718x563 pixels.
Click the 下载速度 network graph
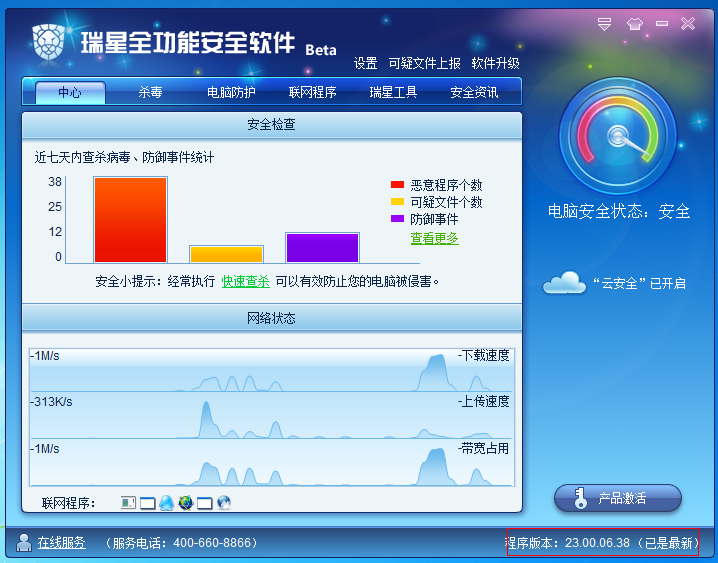[x=272, y=370]
